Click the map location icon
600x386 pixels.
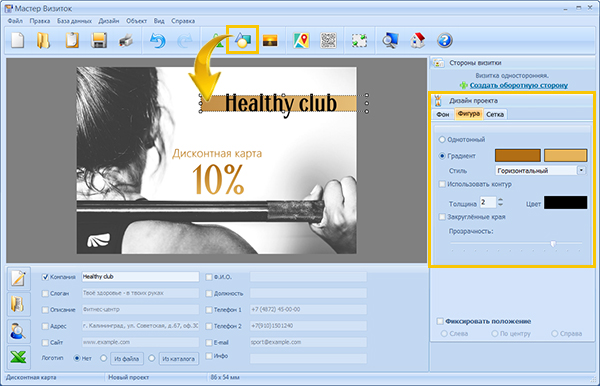(x=301, y=40)
